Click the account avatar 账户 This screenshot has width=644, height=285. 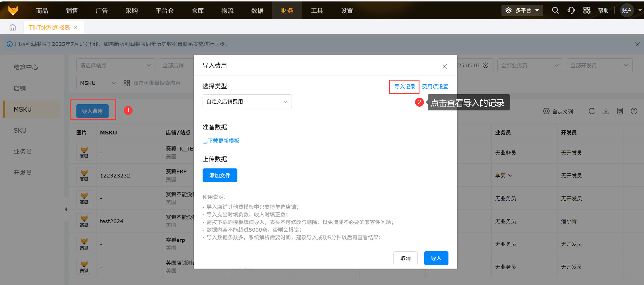[627, 11]
